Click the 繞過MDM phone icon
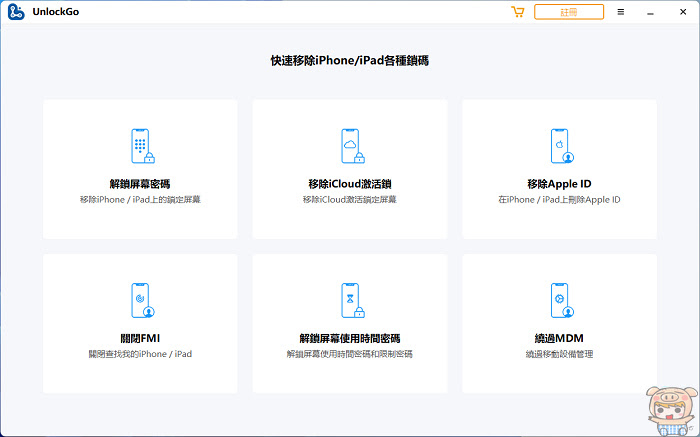700x437 pixels. tap(562, 300)
